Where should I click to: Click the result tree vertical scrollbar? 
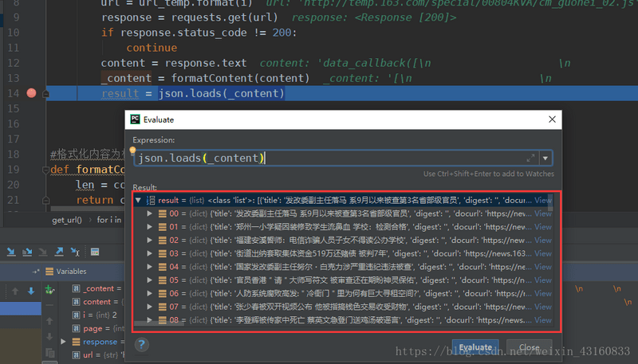[550, 203]
